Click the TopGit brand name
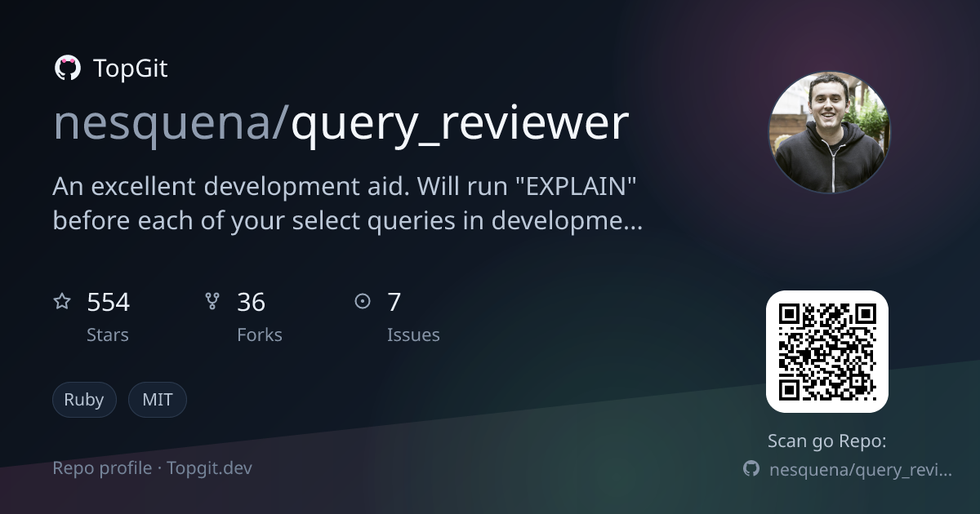980x514 pixels. (x=131, y=69)
